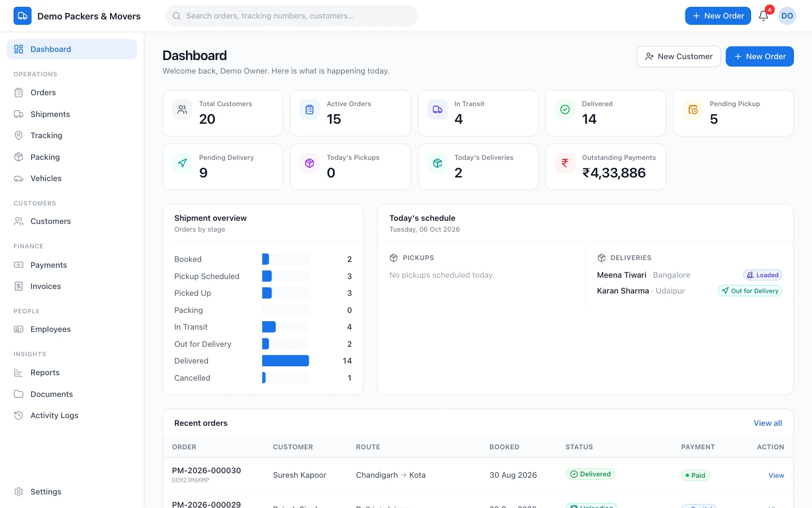Open Invoices from the sidebar
The image size is (812, 508).
72,286
